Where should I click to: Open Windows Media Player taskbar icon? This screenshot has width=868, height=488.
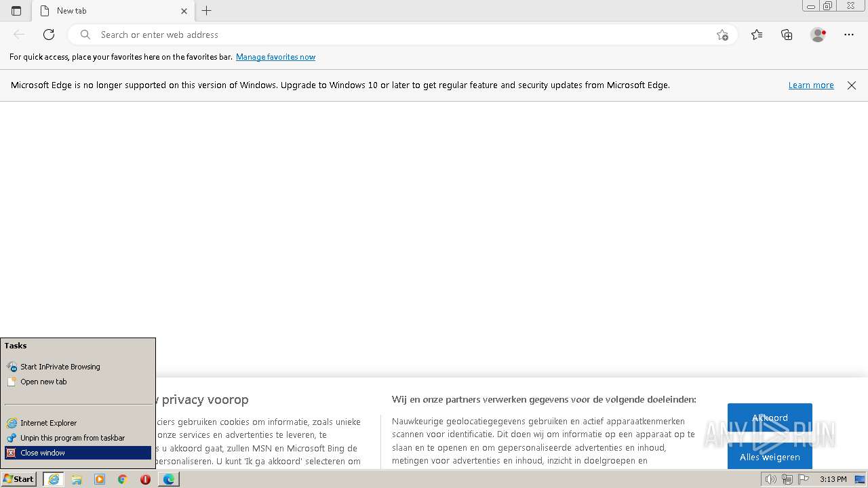click(x=100, y=479)
